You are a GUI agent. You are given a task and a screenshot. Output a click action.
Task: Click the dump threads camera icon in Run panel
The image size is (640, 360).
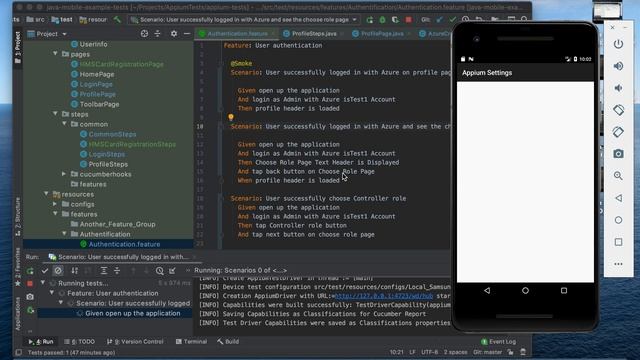click(x=30, y=297)
